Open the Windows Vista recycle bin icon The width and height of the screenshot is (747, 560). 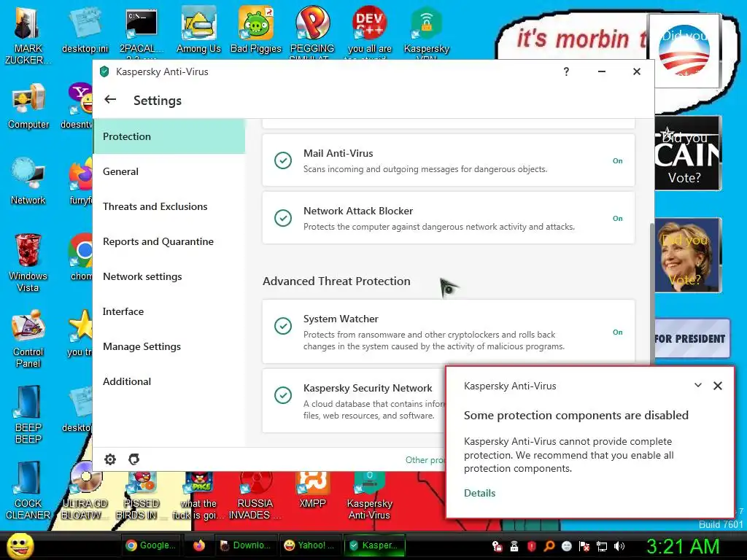point(28,262)
